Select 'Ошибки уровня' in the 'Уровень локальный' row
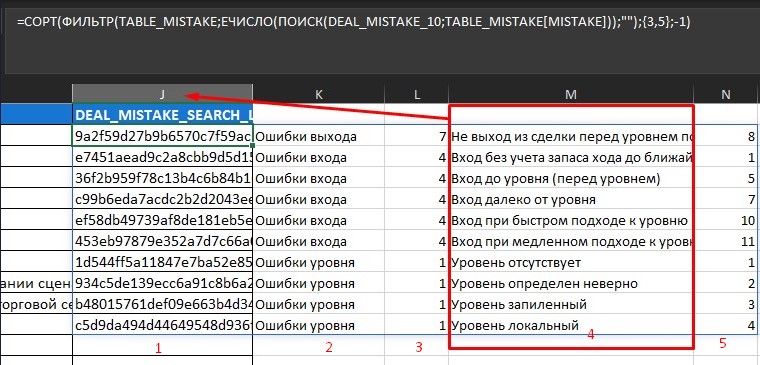Viewport: 760px width, 365px height. tap(318, 325)
